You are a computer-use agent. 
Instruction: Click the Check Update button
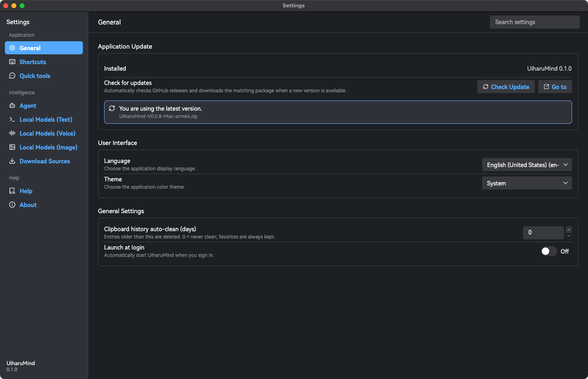pyautogui.click(x=506, y=87)
